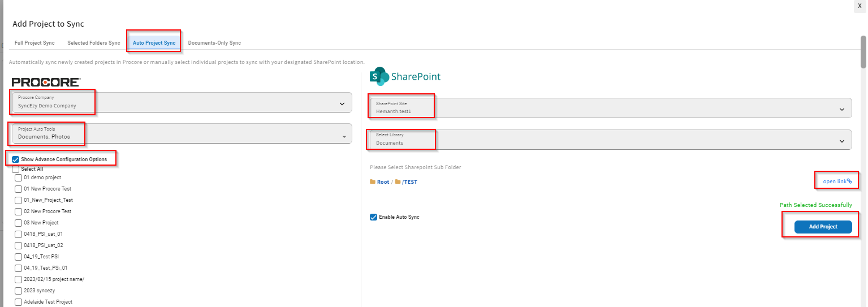Close the dialog with the X icon
The width and height of the screenshot is (868, 307).
point(860,5)
